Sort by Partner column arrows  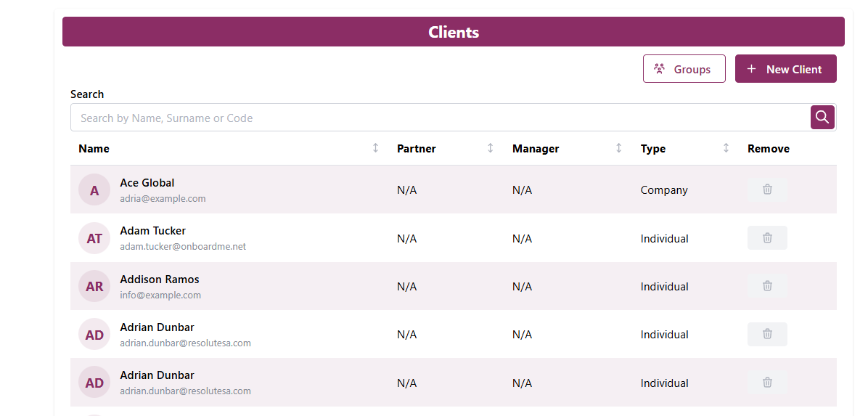pos(490,148)
